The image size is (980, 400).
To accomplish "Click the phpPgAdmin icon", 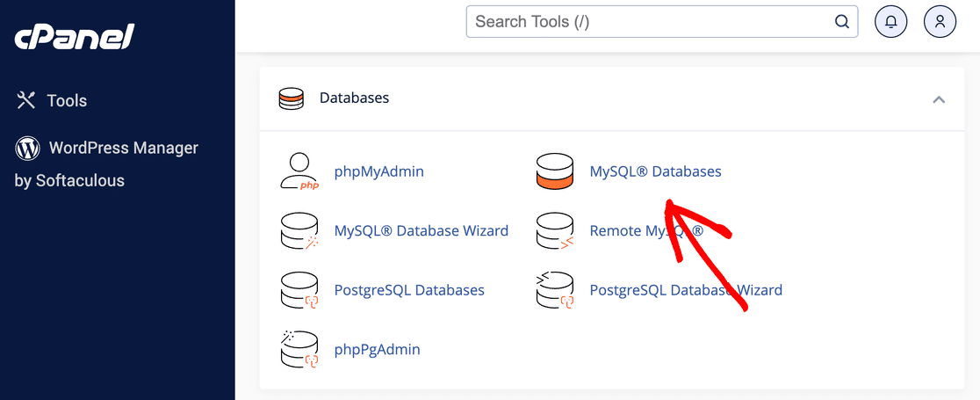I will coord(299,349).
